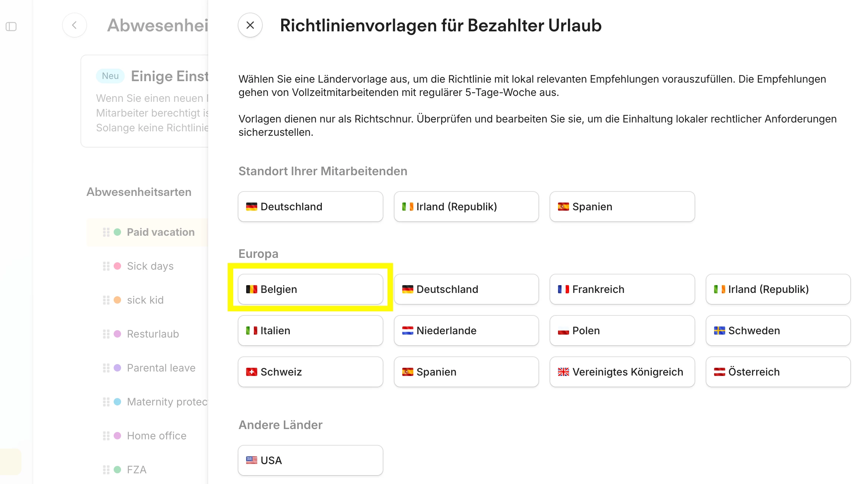Choose the Italien template

[310, 331]
